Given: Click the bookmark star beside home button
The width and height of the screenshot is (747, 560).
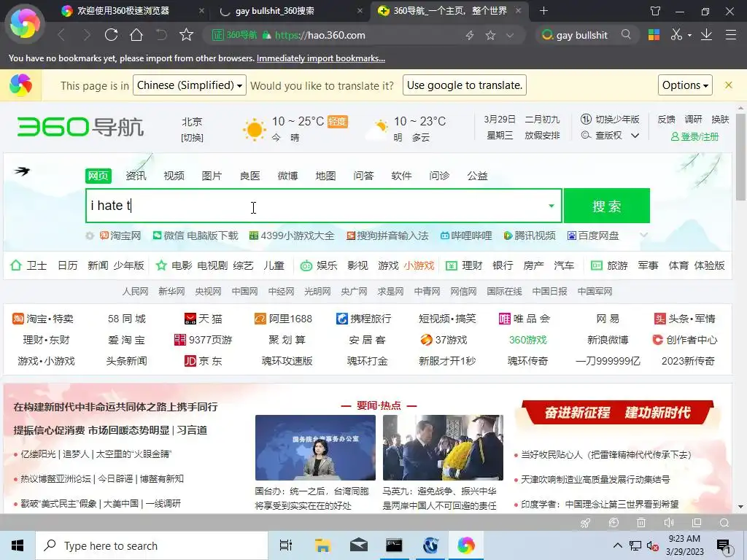Looking at the screenshot, I should coord(186,35).
